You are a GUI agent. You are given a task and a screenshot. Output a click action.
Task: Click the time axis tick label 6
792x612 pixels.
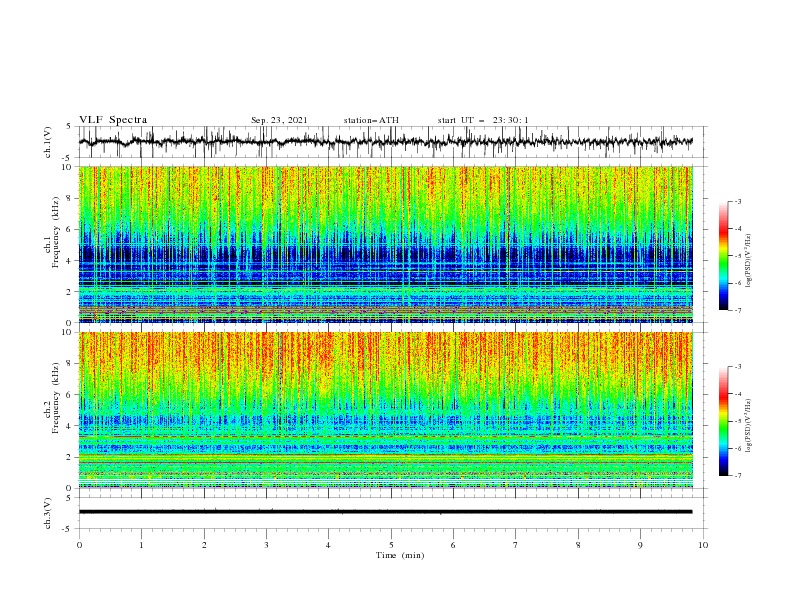(x=453, y=545)
